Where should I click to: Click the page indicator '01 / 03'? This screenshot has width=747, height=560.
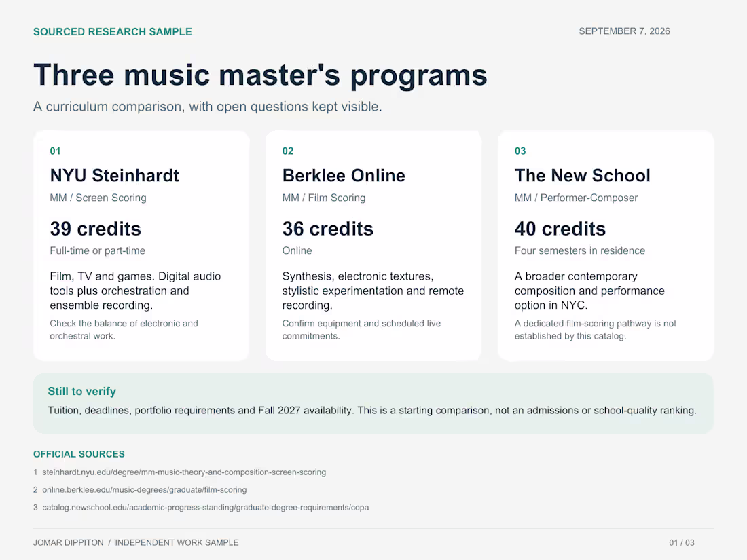point(682,543)
